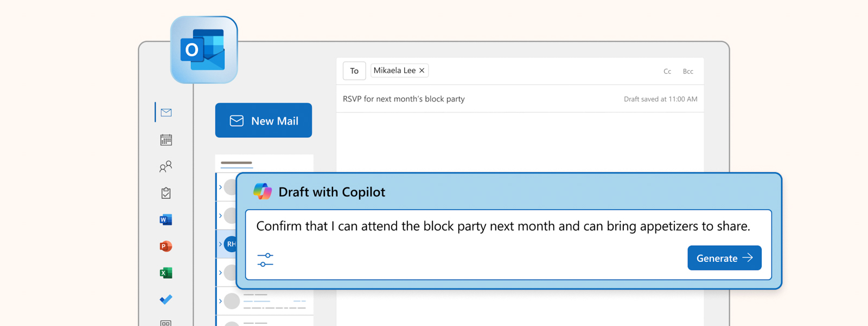Click the Tasks clipboard icon
Viewport: 868px width, 326px height.
(x=166, y=193)
